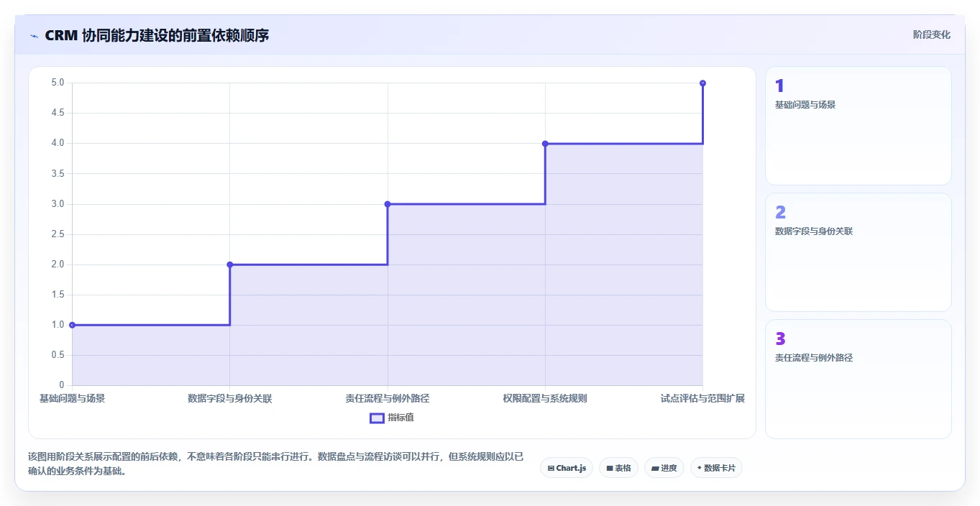980x506 pixels.
Task: Click the 指标值 legend label
Action: 401,418
